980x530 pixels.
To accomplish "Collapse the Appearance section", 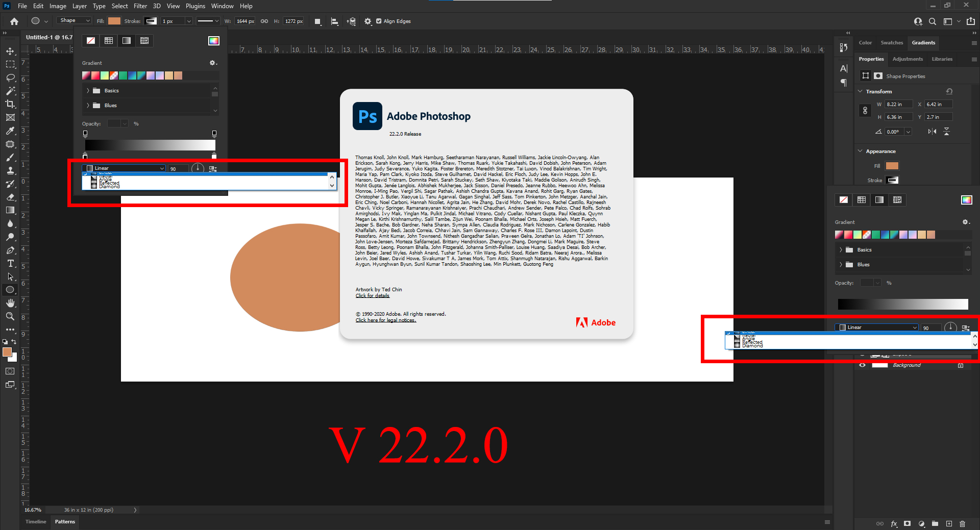I will coord(860,151).
